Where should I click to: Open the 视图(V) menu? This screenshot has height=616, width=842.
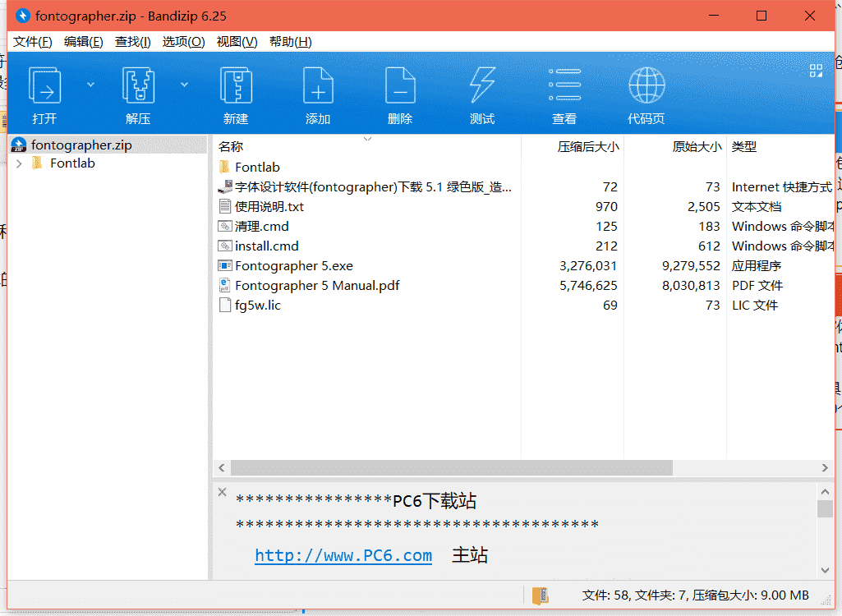coord(237,42)
